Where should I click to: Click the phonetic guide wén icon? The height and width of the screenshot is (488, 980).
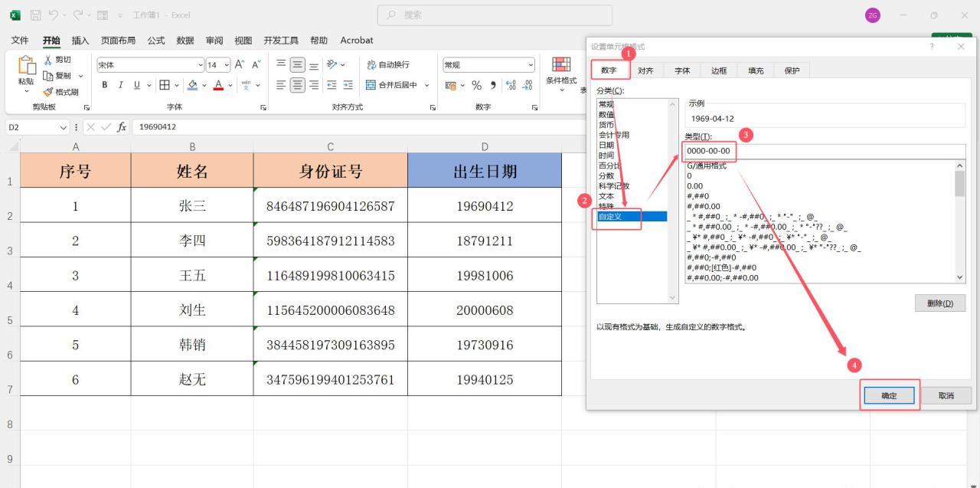point(246,85)
